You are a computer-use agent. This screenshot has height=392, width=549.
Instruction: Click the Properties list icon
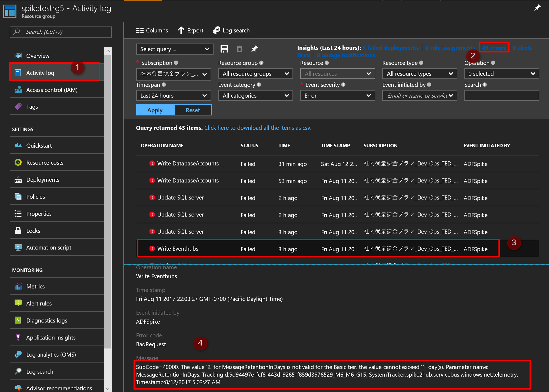pyautogui.click(x=18, y=214)
